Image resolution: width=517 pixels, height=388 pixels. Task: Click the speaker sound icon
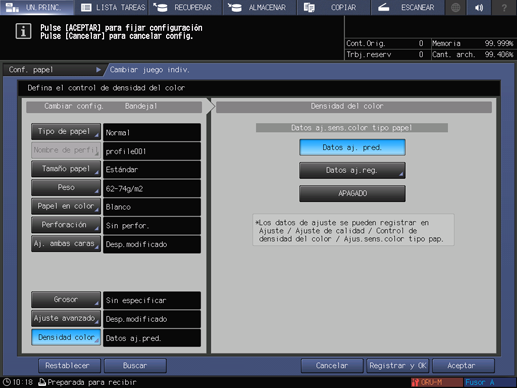(x=479, y=7)
